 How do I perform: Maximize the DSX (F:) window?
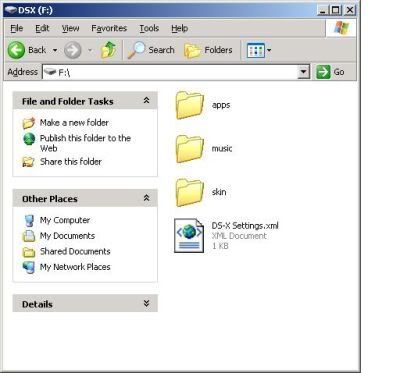coord(336,10)
